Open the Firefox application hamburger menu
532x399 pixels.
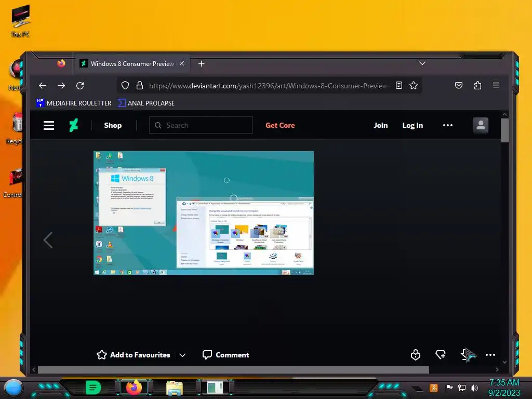point(496,85)
